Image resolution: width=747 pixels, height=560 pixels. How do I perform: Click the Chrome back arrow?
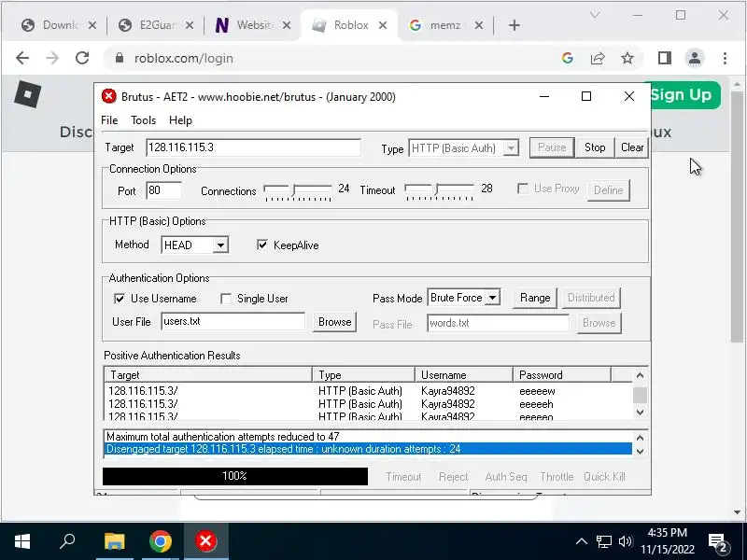pyautogui.click(x=22, y=58)
